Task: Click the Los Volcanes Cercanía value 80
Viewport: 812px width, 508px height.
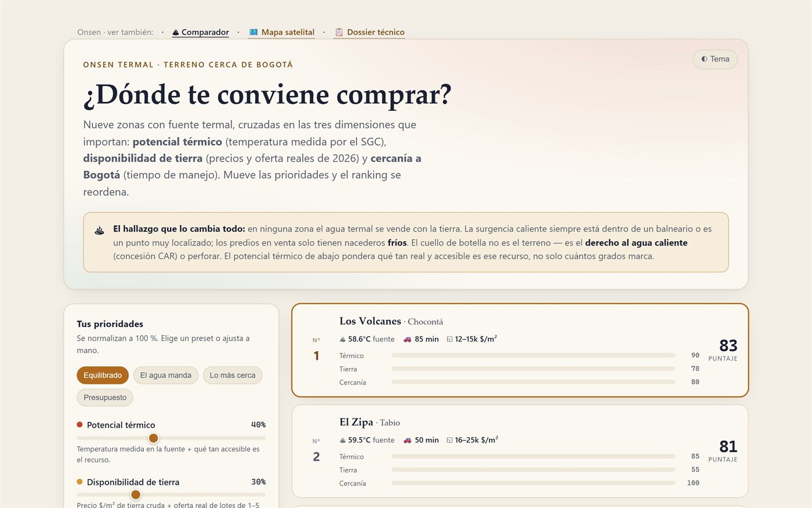Action: click(x=695, y=382)
